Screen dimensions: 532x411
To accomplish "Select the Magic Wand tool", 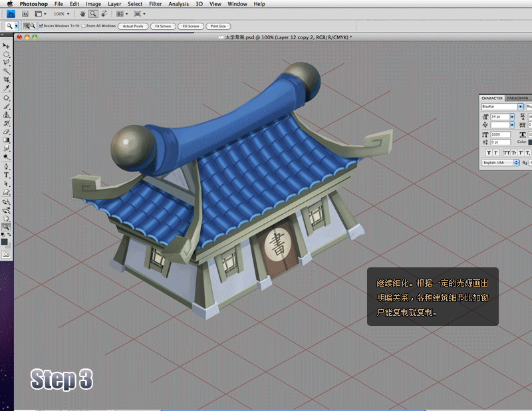I will point(6,71).
